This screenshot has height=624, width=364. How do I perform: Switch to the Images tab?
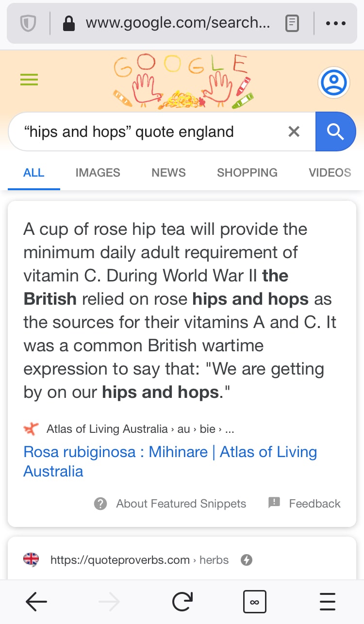tap(98, 173)
